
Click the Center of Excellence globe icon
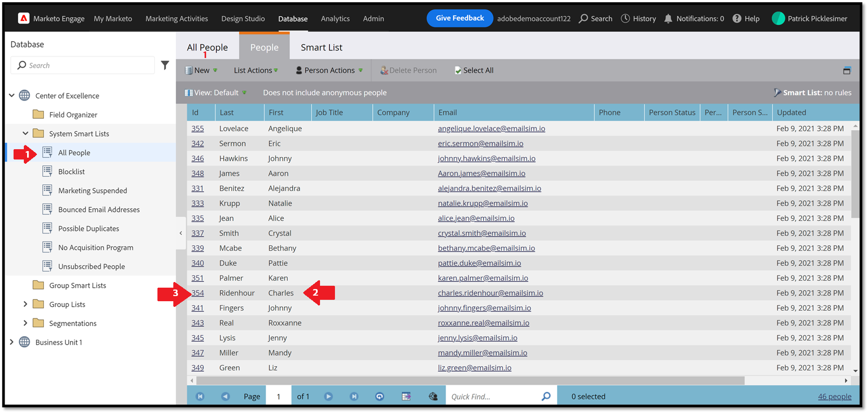click(24, 95)
